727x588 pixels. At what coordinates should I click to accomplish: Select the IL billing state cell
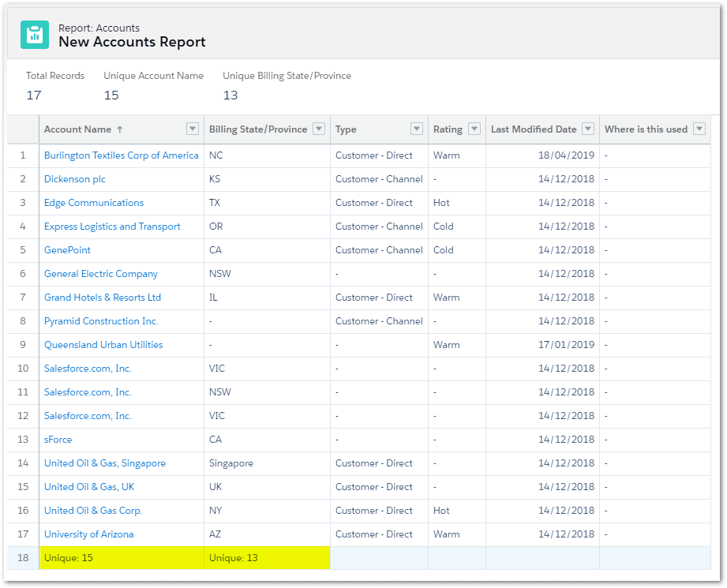[267, 298]
